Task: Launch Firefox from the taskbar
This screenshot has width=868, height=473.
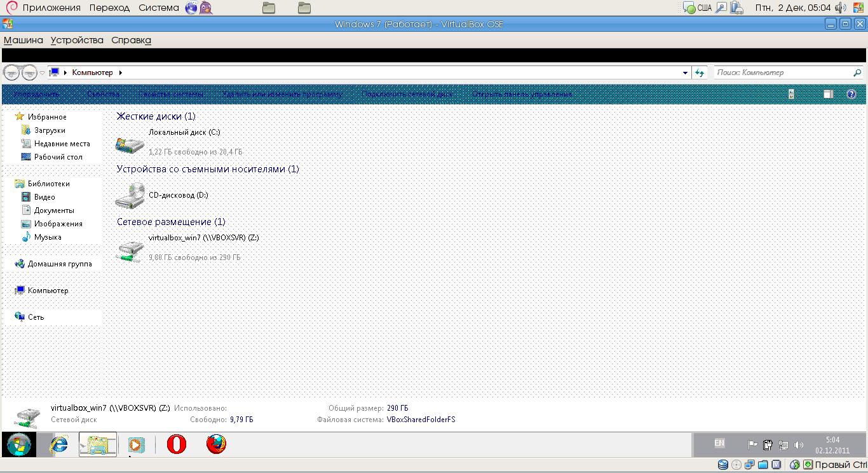Action: coord(216,444)
